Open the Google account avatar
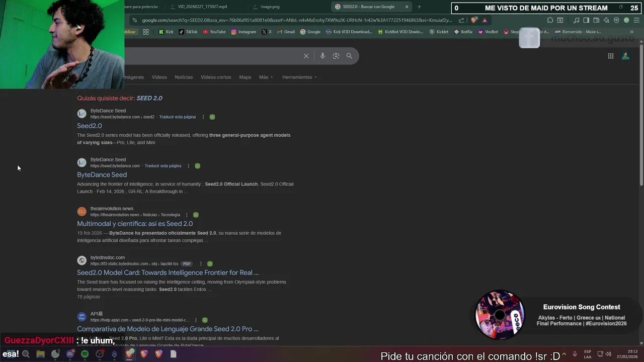The width and height of the screenshot is (644, 362). tap(625, 56)
